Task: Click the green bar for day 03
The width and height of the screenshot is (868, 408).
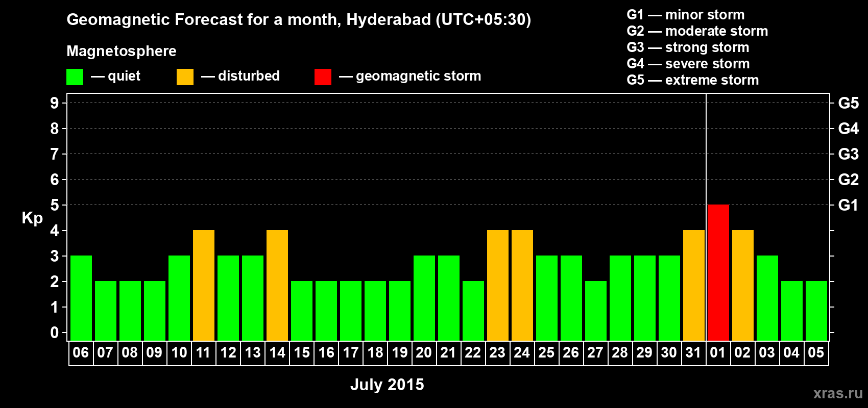Action: 767,298
